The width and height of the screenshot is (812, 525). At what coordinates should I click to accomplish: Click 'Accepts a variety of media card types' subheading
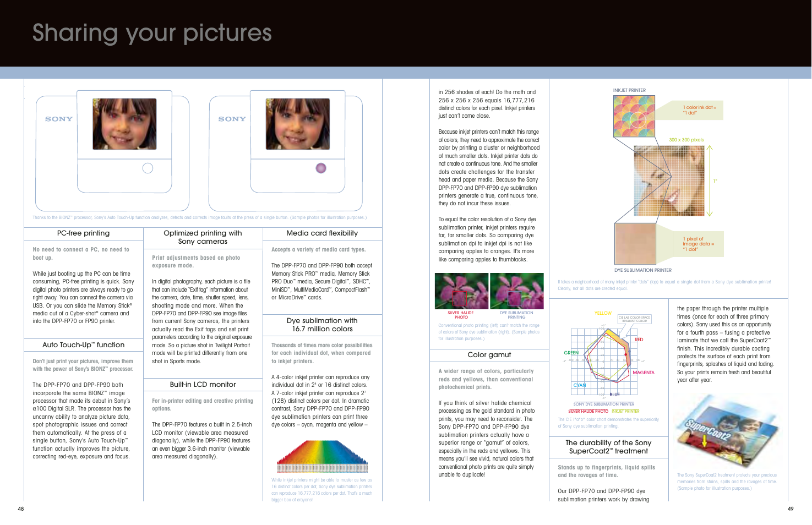[318, 249]
